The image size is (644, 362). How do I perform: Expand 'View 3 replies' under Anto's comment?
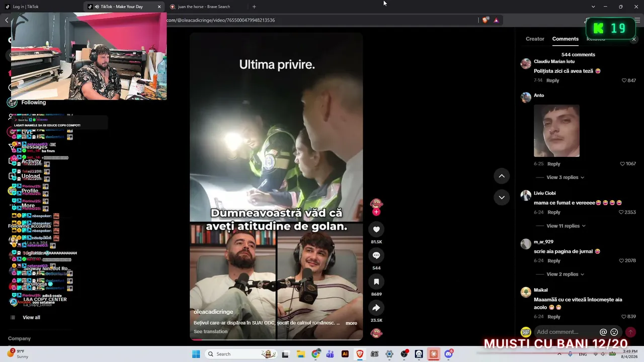pos(565,177)
